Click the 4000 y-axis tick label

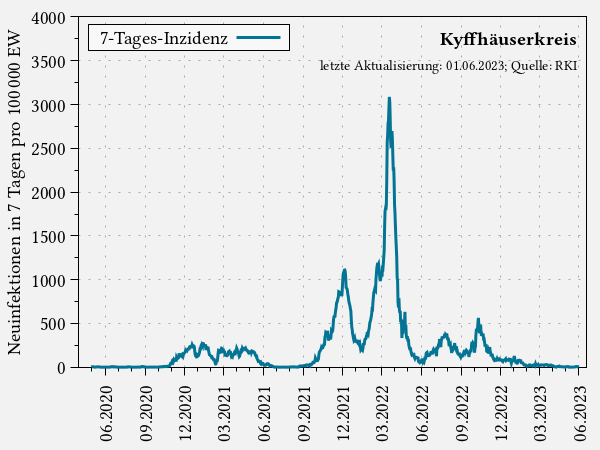pyautogui.click(x=49, y=18)
